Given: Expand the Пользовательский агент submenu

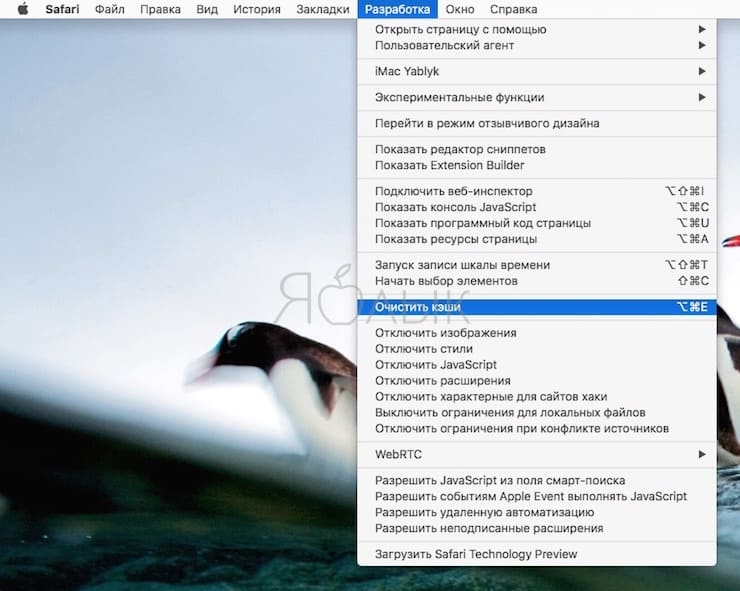Looking at the screenshot, I should click(537, 45).
